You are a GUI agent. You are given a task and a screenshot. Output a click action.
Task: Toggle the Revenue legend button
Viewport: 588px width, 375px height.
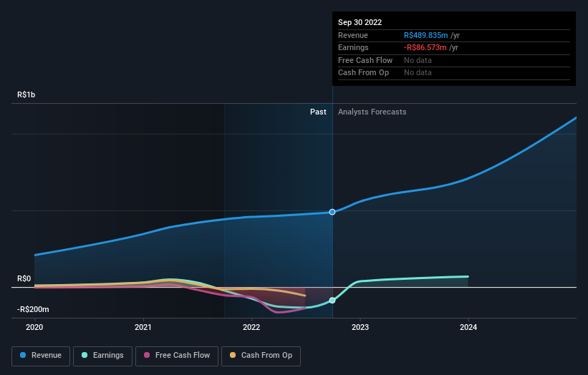[x=41, y=356]
